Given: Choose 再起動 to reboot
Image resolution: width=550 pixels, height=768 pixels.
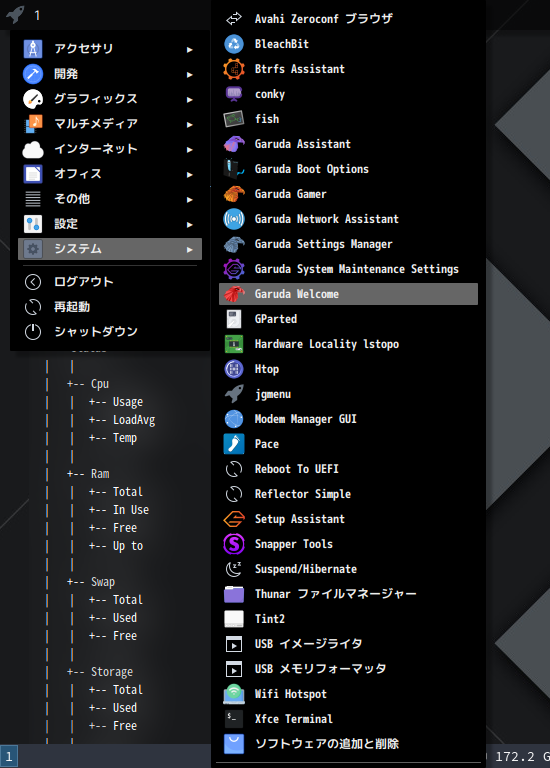Looking at the screenshot, I should 110,307.
